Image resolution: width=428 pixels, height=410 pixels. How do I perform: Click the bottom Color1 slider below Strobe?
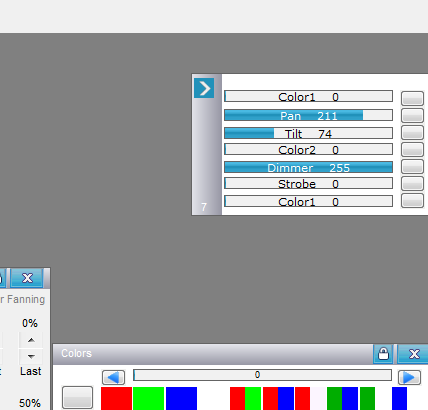[308, 201]
